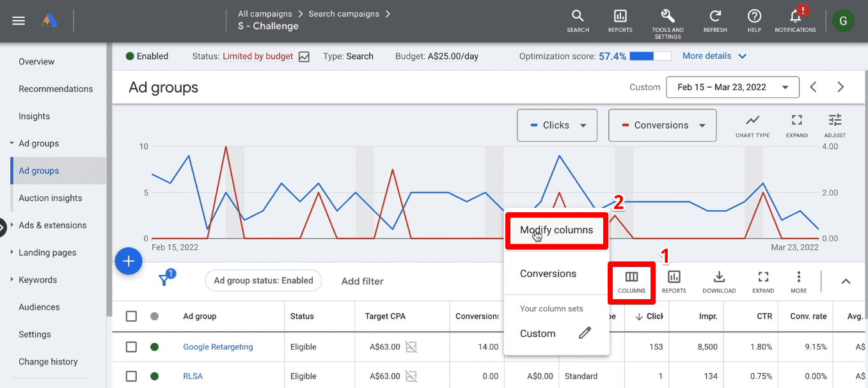Click the More details link
This screenshot has width=868, height=388.
click(707, 56)
